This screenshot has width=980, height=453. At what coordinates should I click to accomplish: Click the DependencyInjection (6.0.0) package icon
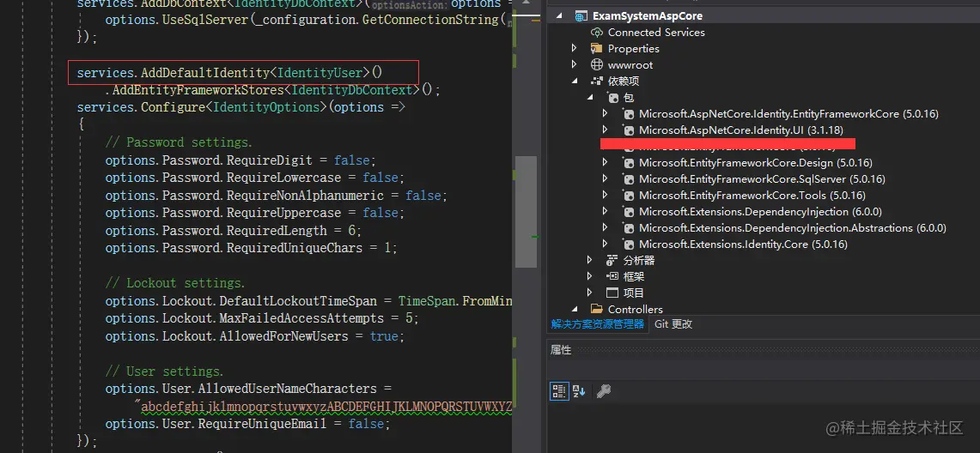(x=628, y=212)
